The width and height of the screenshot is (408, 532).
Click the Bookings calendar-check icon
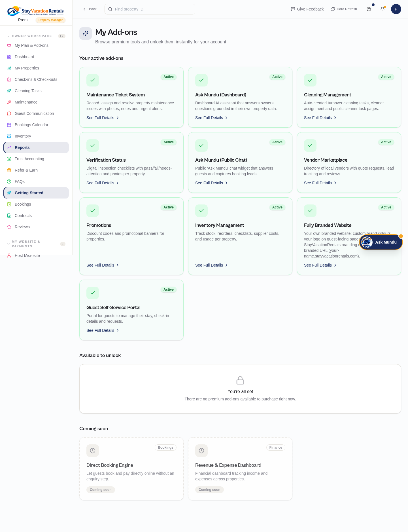click(x=9, y=204)
